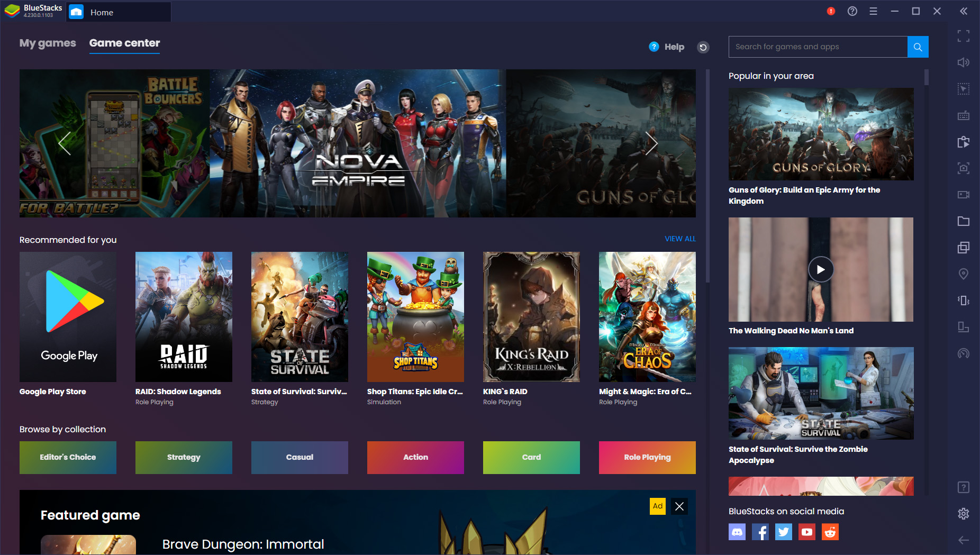Open the Might & Magic Era of Chaos tile

[x=647, y=316]
